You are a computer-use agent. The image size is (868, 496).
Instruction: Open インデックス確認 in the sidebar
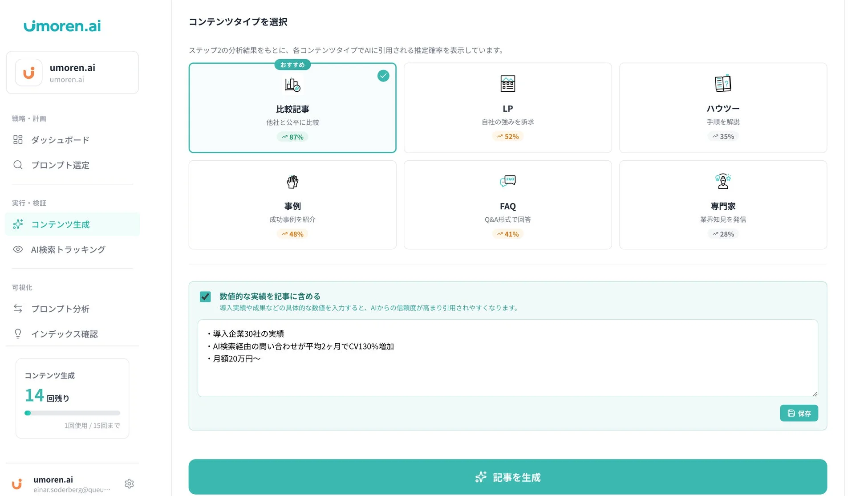pos(65,334)
